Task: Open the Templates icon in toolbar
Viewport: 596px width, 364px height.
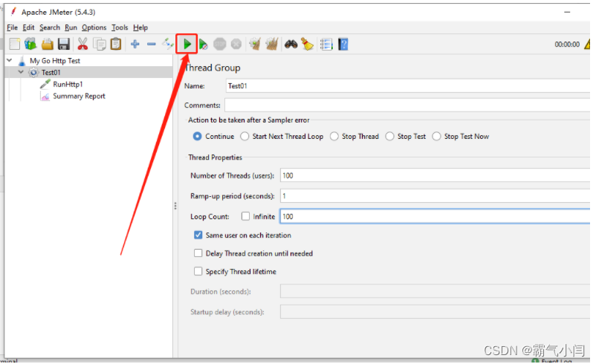Action: pyautogui.click(x=30, y=44)
